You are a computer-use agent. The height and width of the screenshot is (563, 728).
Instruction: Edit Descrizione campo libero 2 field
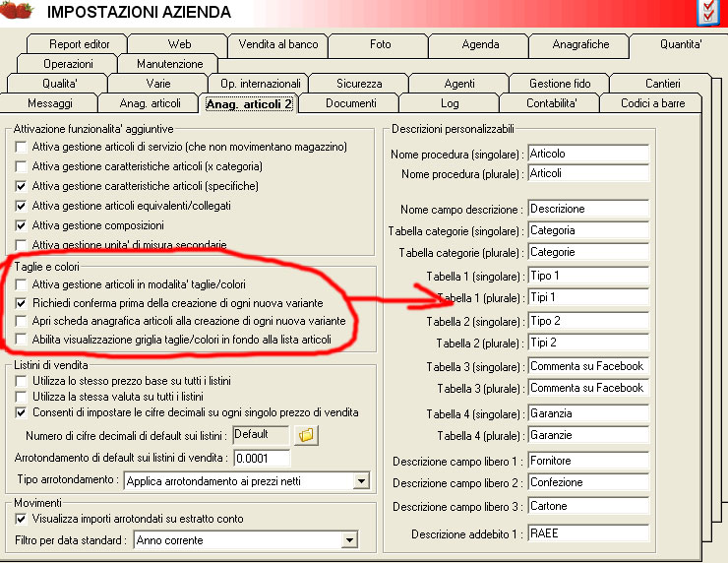coord(588,482)
